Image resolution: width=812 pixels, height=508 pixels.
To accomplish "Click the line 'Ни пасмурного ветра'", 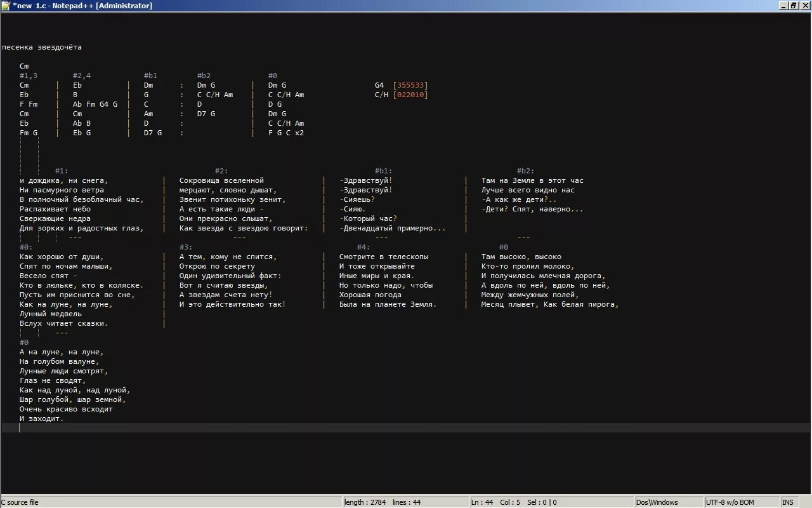I will 62,190.
